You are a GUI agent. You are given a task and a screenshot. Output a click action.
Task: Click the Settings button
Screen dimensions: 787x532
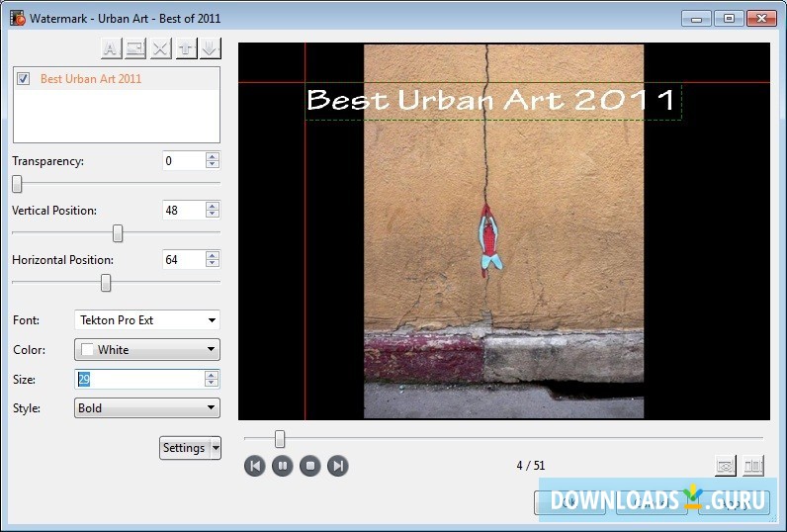tap(185, 448)
